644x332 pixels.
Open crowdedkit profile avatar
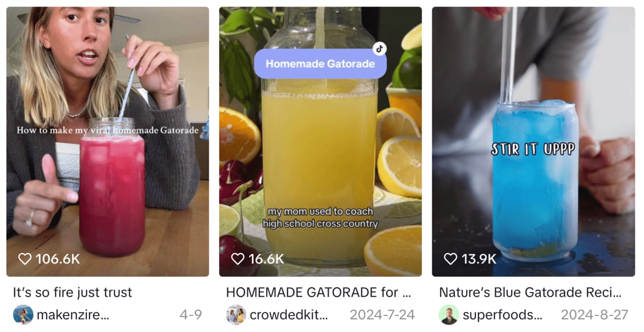[236, 315]
